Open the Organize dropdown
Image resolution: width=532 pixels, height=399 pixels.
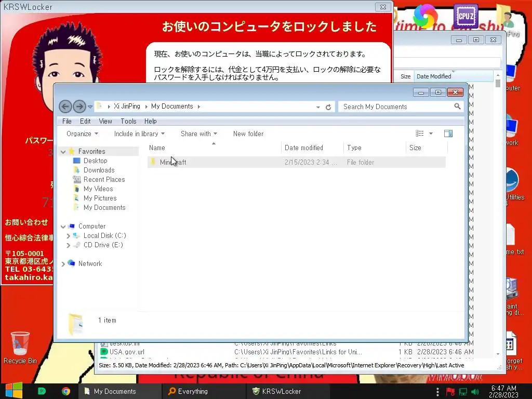[x=82, y=134]
